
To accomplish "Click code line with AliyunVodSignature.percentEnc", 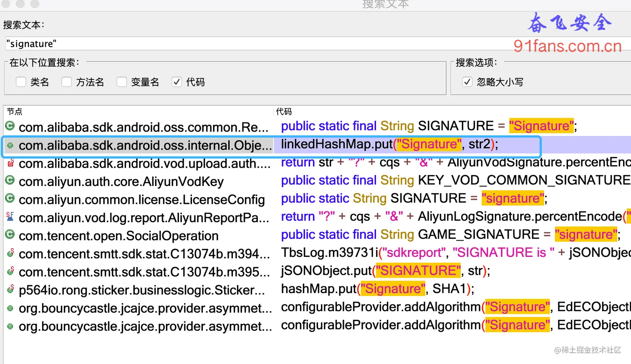I will tap(456, 162).
